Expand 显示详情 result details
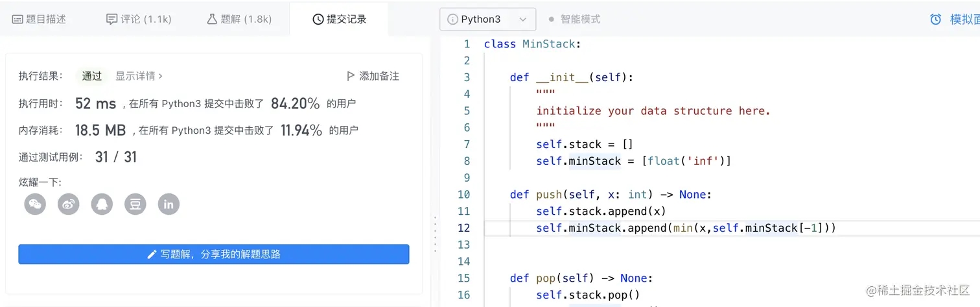This screenshot has width=980, height=307. coord(139,76)
